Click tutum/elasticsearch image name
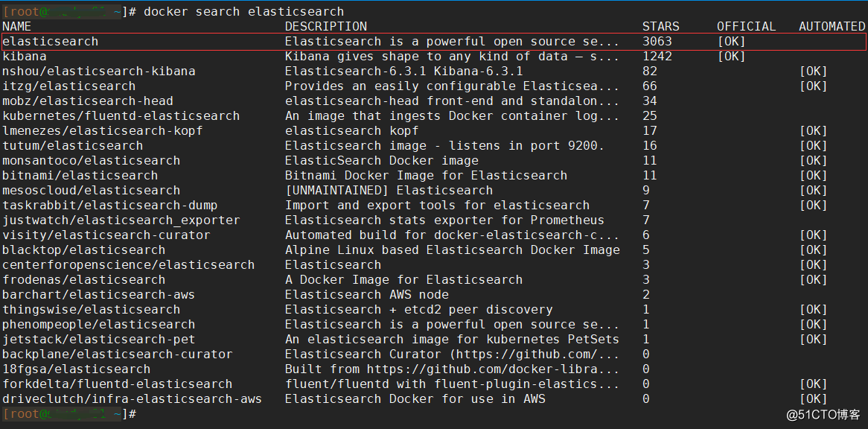Image resolution: width=868 pixels, height=429 pixels. click(x=73, y=145)
